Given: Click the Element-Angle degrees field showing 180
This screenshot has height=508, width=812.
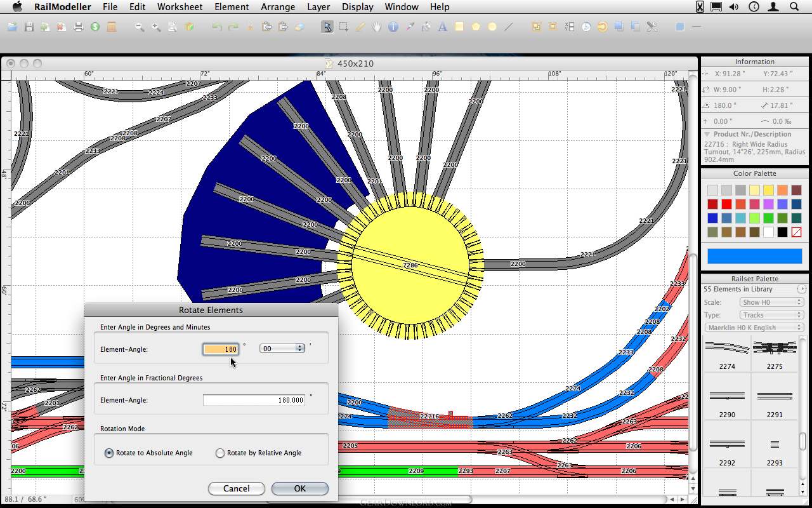Looking at the screenshot, I should [x=221, y=349].
